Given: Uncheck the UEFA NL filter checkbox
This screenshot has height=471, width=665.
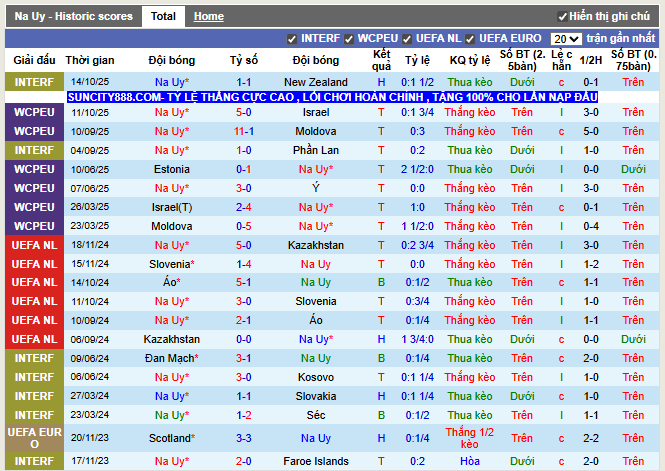Looking at the screenshot, I should pos(407,39).
